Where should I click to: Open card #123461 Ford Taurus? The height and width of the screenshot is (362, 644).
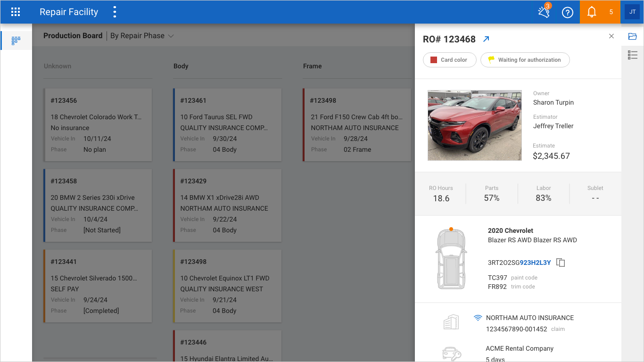(x=228, y=125)
